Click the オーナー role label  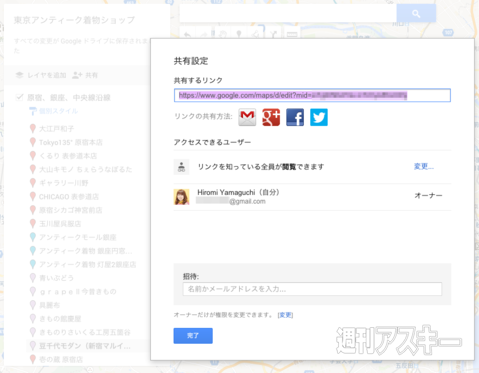coord(428,196)
